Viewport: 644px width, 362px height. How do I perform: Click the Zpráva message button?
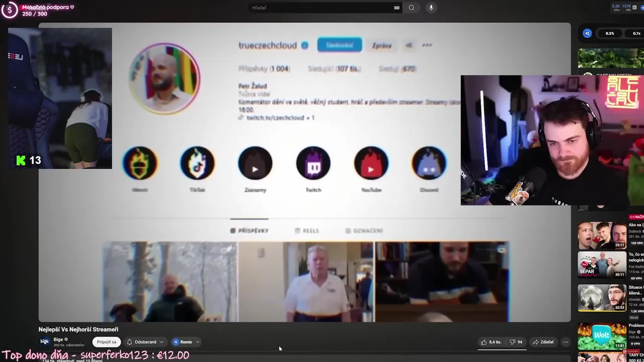tap(381, 45)
